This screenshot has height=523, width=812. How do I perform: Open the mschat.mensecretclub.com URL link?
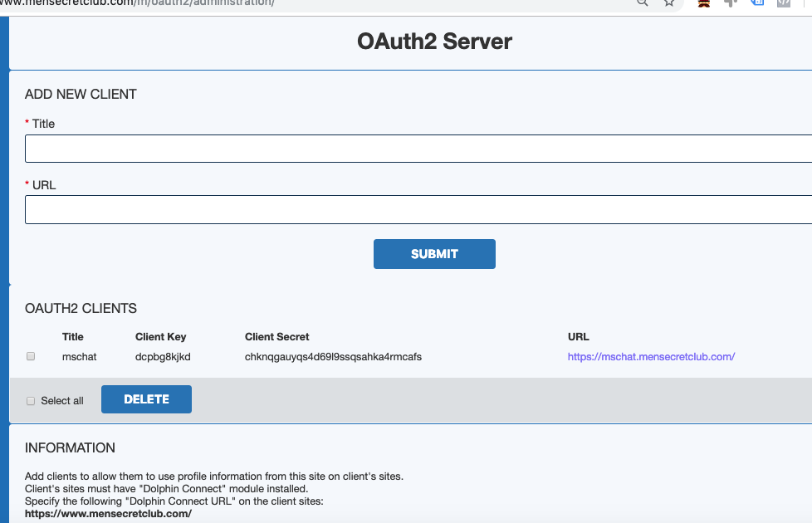pos(651,357)
